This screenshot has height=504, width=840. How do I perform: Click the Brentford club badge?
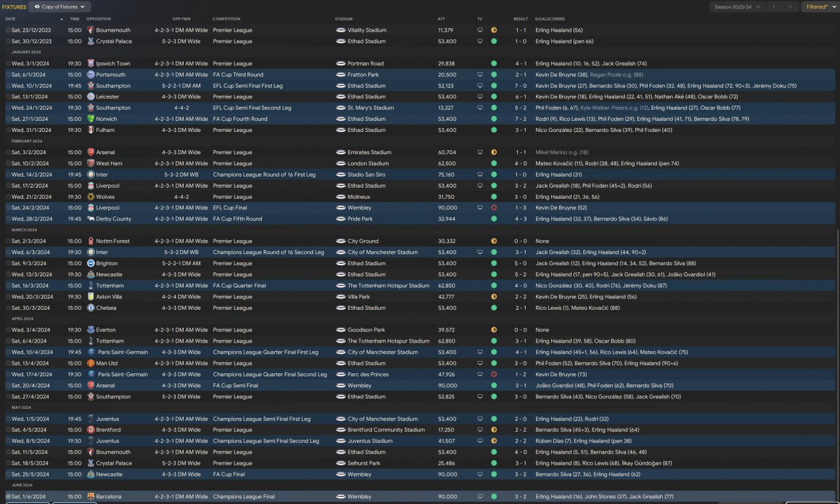91,430
